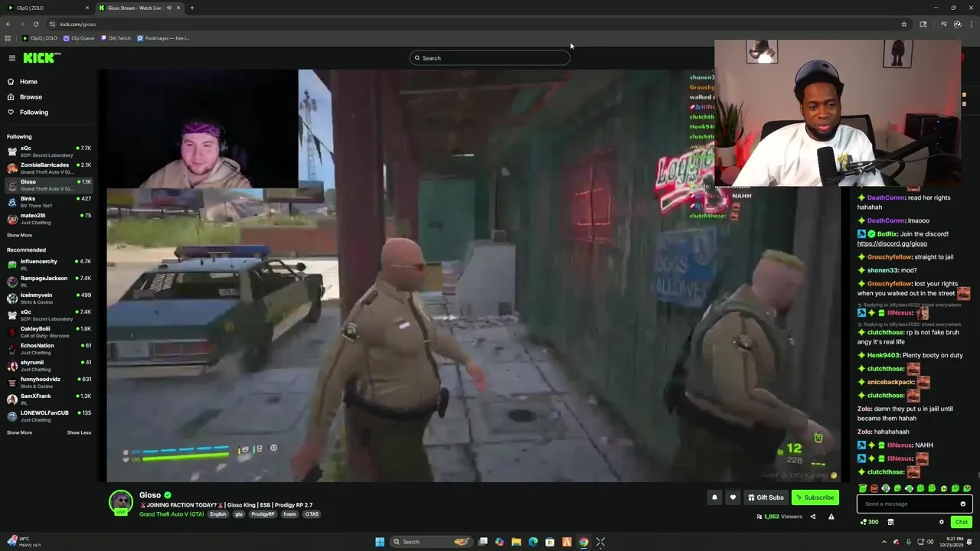This screenshot has width=980, height=551.
Task: Open a new browser tab
Action: tap(191, 8)
